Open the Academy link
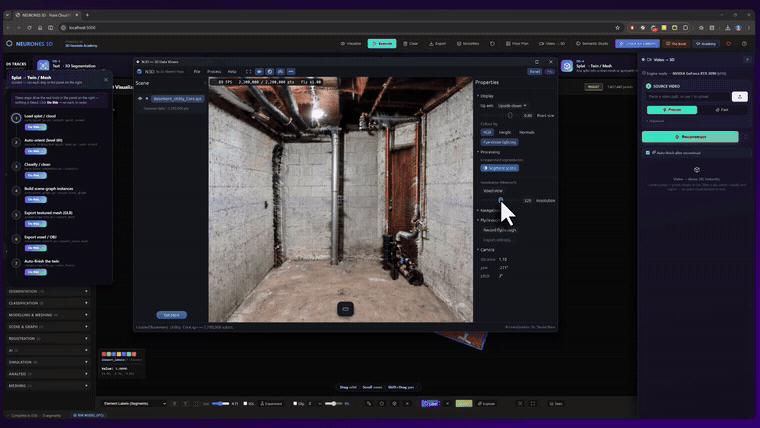The height and width of the screenshot is (428, 760). click(706, 44)
